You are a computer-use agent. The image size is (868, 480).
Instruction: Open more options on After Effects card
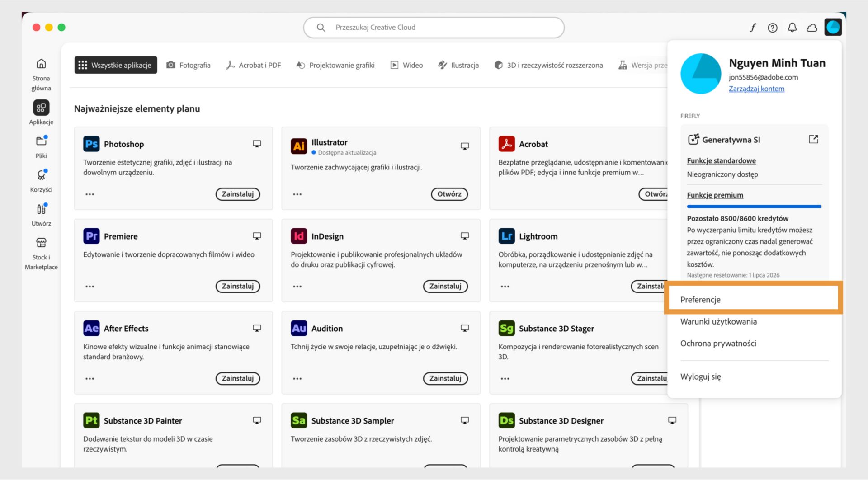coord(90,379)
